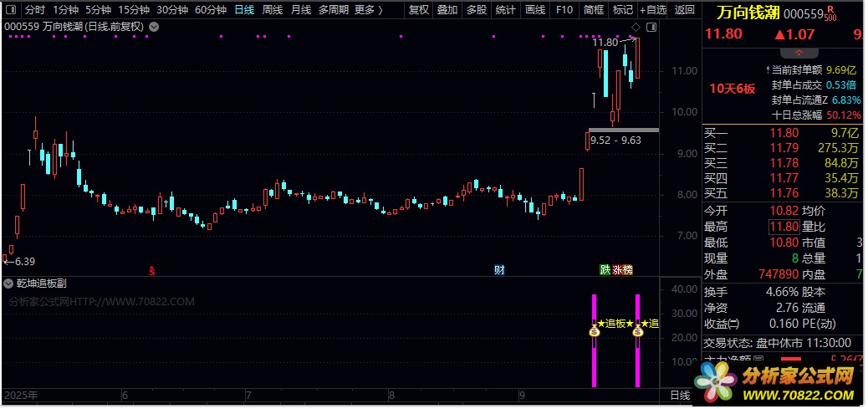The width and height of the screenshot is (868, 409).
Task: Click the 最低 value 10.80
Action: pyautogui.click(x=784, y=243)
